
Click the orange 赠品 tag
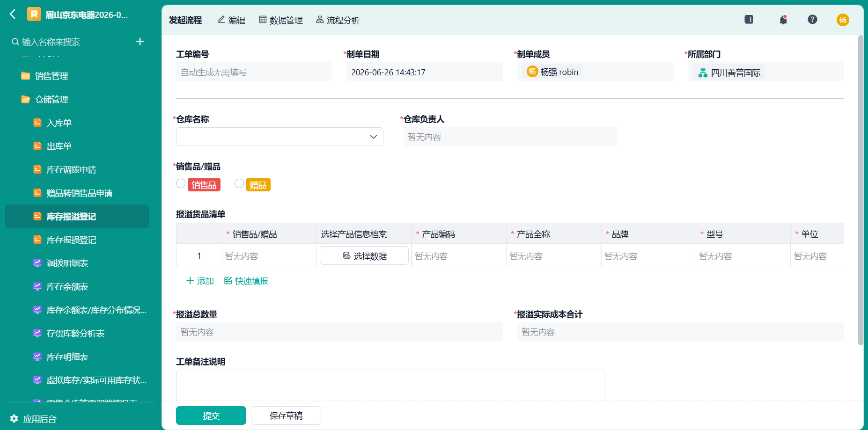pyautogui.click(x=258, y=185)
